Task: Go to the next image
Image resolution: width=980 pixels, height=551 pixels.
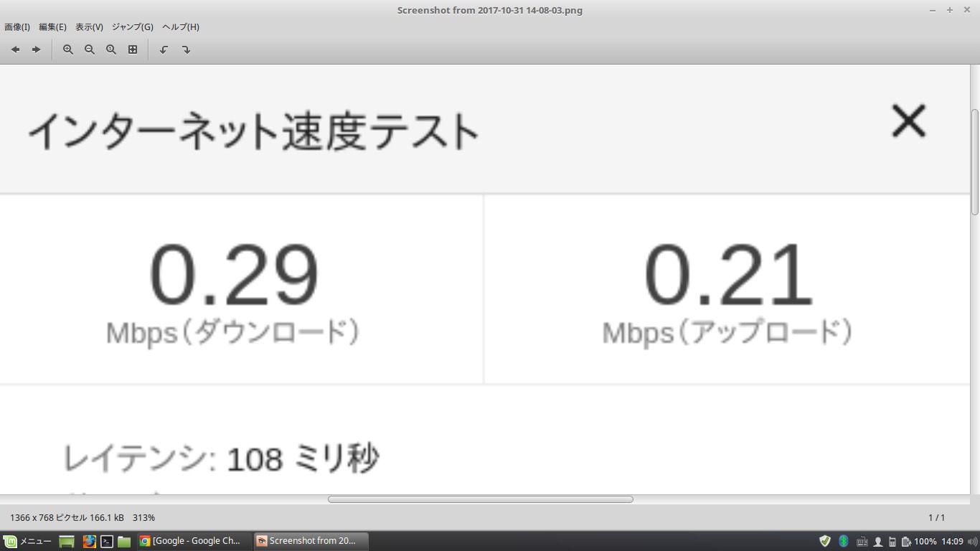Action: tap(36, 50)
